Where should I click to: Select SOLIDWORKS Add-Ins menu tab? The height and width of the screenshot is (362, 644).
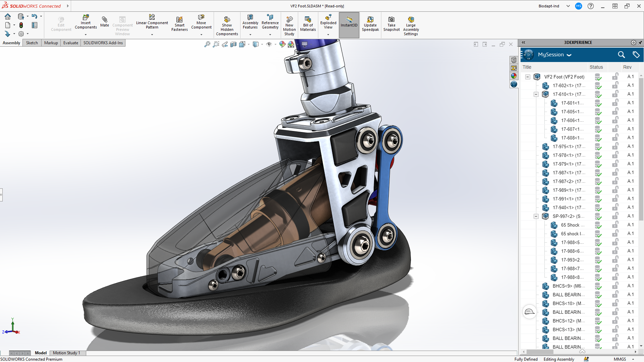coord(103,42)
